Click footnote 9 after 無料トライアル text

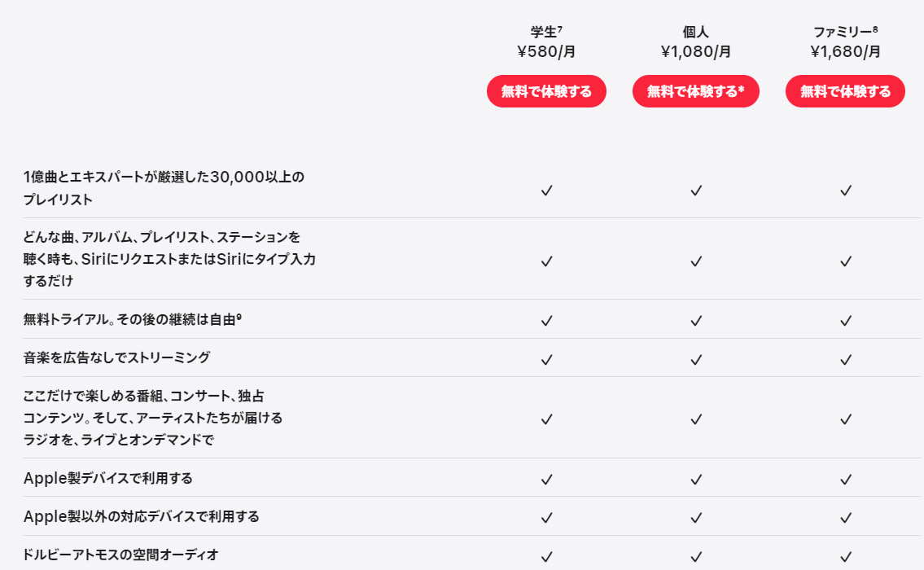tap(239, 317)
